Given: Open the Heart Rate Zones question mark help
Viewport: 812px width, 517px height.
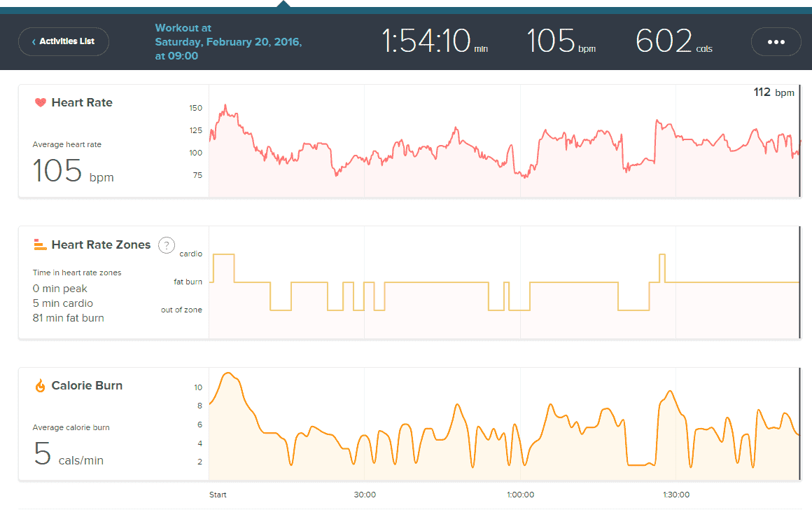Looking at the screenshot, I should click(x=167, y=244).
